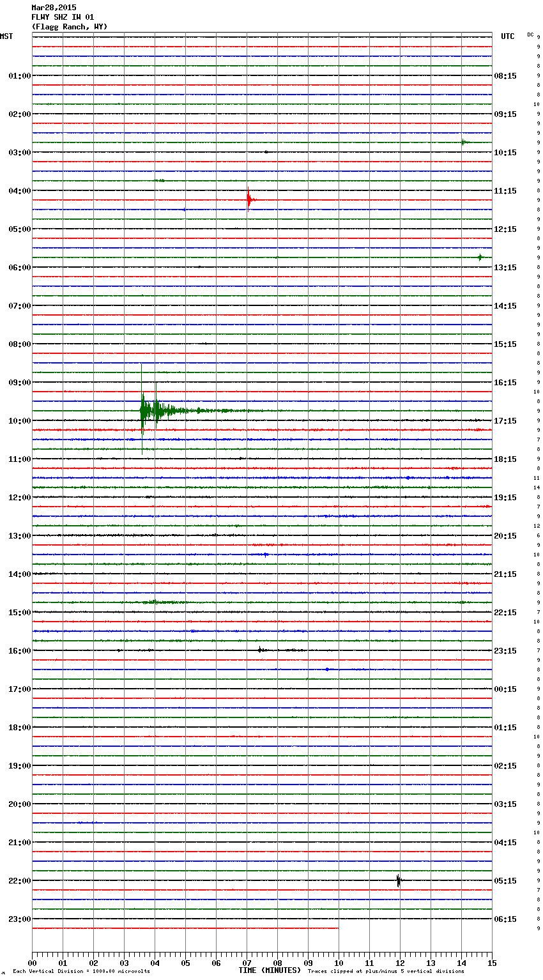The width and height of the screenshot is (543, 980).
Task: Click minute axis label 10 at bottom
Action: [x=339, y=963]
